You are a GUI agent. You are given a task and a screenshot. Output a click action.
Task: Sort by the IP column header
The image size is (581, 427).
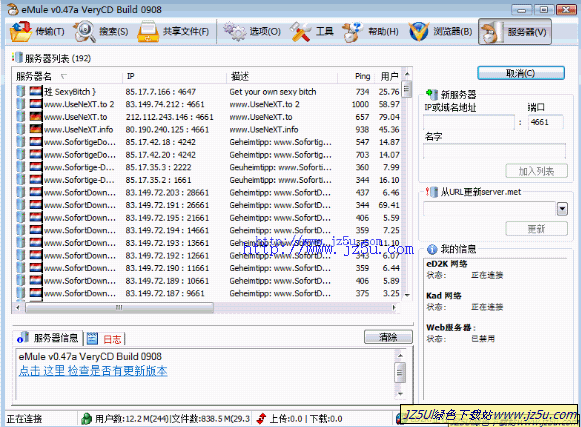point(174,76)
